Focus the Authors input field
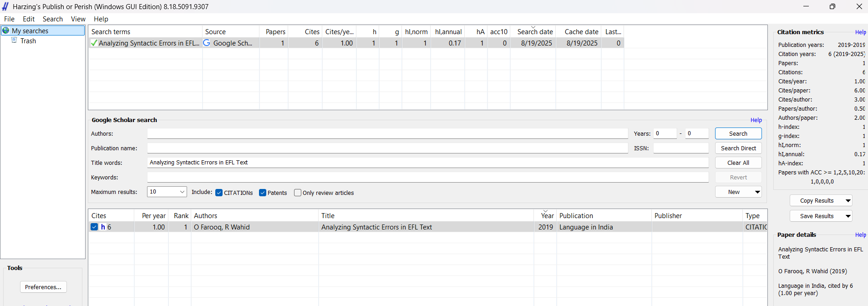Screen dimensions: 868x306 click(387, 133)
